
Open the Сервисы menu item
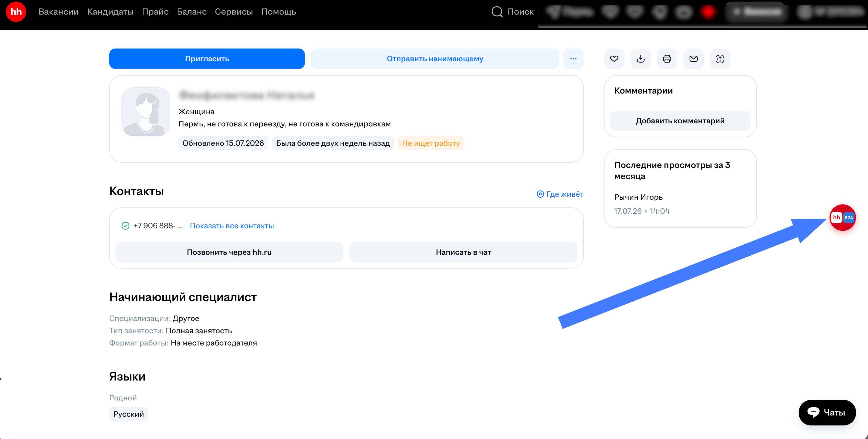(x=234, y=12)
